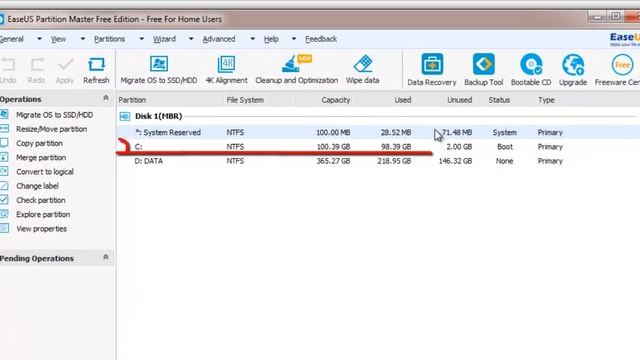Click the EaseUS logo at top right

click(625, 39)
